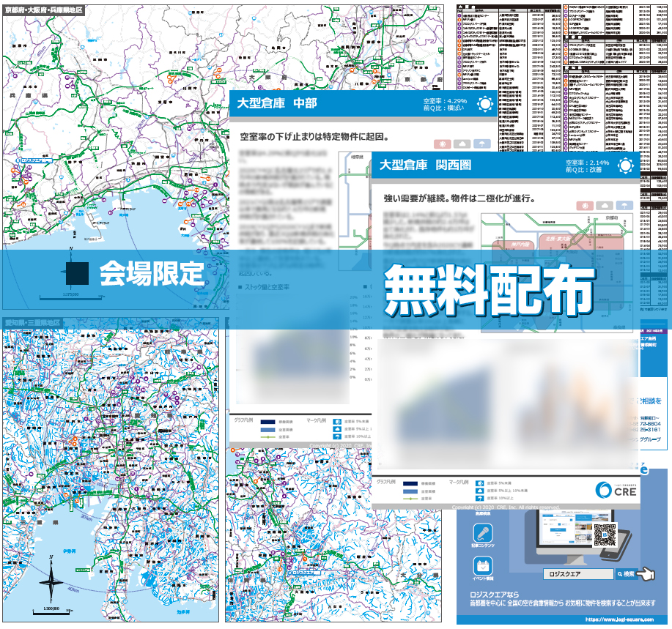Click the gray cloud badge in 中部 panel

tap(462, 144)
